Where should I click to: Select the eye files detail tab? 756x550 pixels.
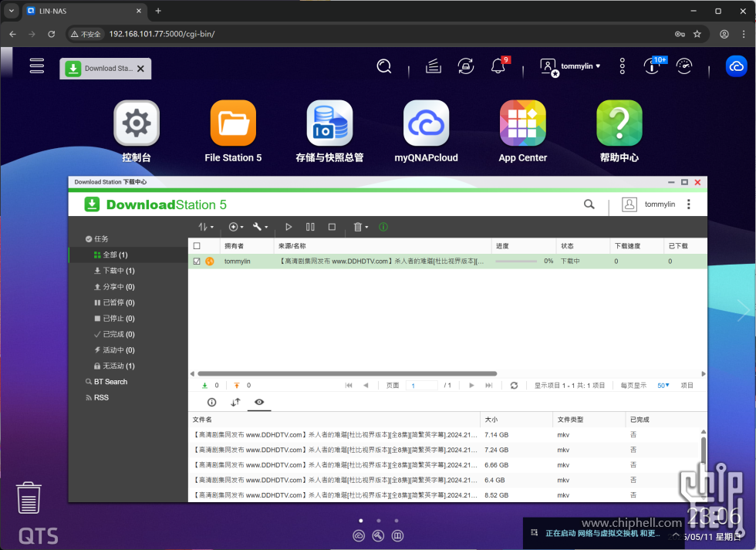coord(259,402)
